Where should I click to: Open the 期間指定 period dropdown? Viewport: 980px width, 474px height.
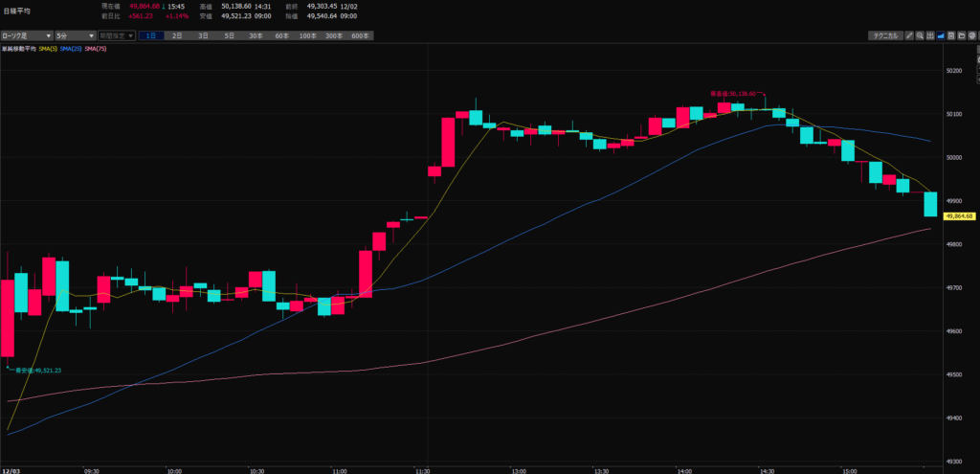(x=117, y=35)
